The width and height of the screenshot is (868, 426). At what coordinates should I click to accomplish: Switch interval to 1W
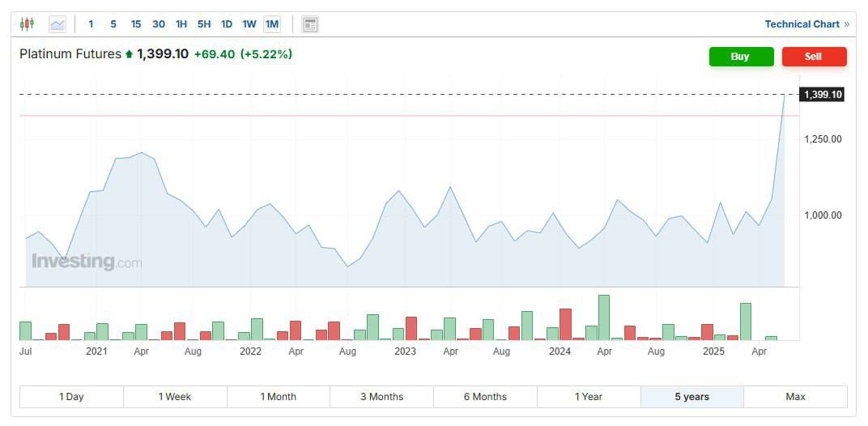(249, 23)
